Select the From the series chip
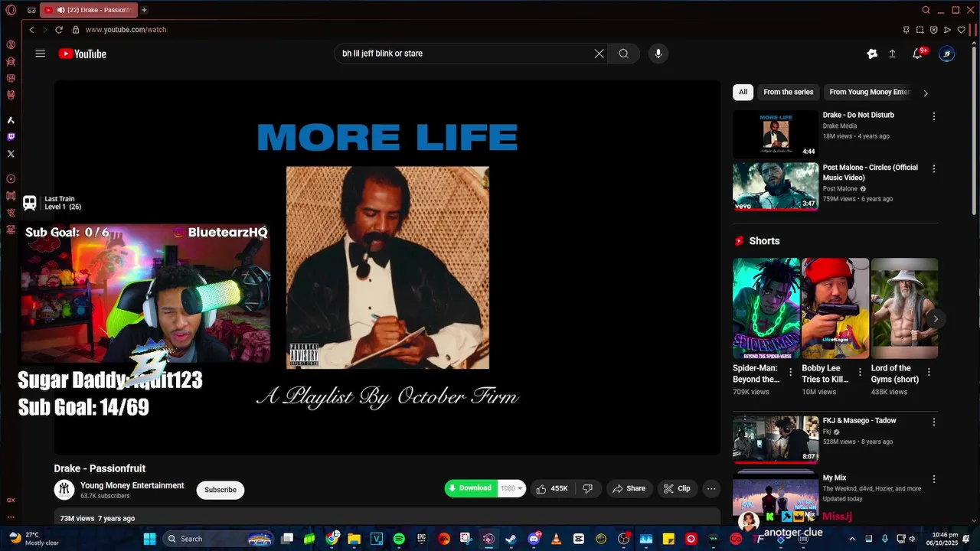Screen dimensions: 980x551 click(x=788, y=92)
